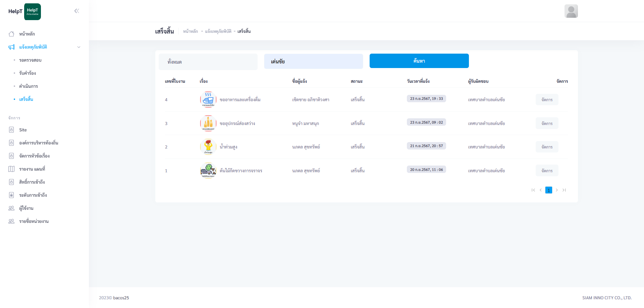Click the fallen tree traffic topic icon
The image size is (644, 308).
point(208,171)
